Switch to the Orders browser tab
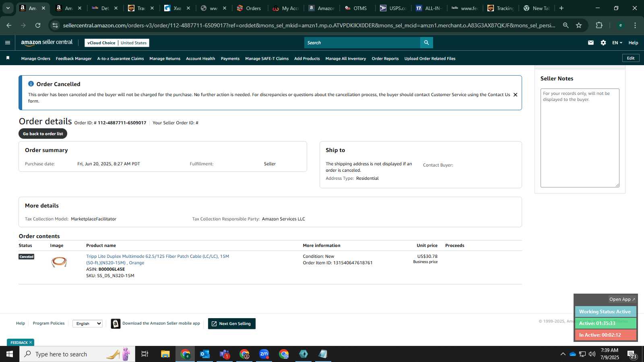Screen dimensions: 644x362 tap(249, 8)
